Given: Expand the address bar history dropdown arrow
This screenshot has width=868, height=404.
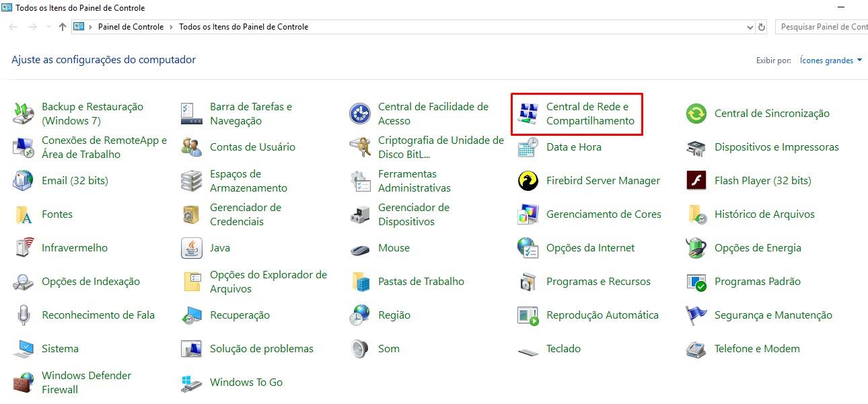Looking at the screenshot, I should click(750, 28).
